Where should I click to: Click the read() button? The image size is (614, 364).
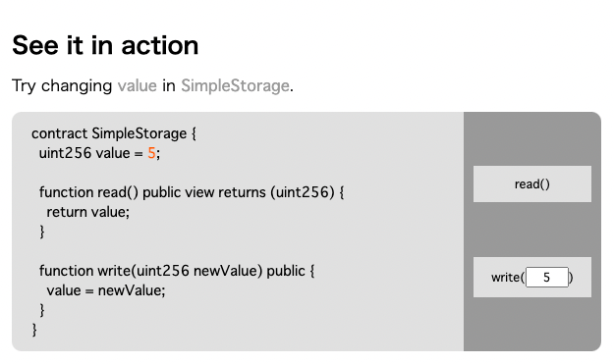pyautogui.click(x=532, y=183)
